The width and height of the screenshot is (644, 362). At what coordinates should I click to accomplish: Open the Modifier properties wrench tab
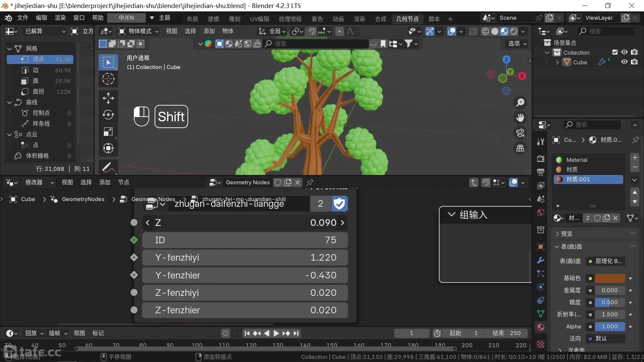(541, 260)
